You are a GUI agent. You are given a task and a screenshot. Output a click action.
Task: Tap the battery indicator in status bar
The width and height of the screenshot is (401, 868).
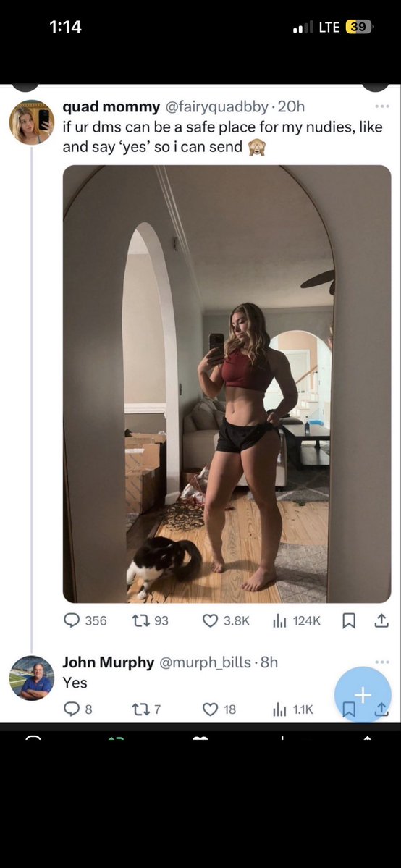coord(360,27)
